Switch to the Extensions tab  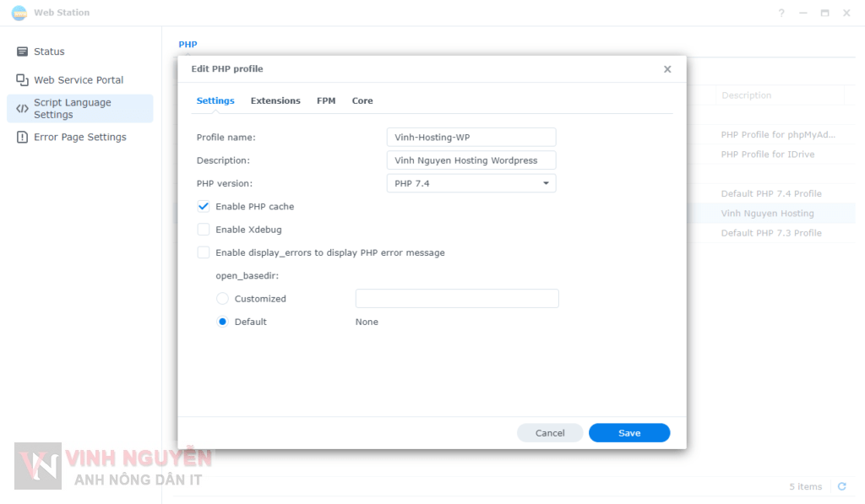(275, 100)
